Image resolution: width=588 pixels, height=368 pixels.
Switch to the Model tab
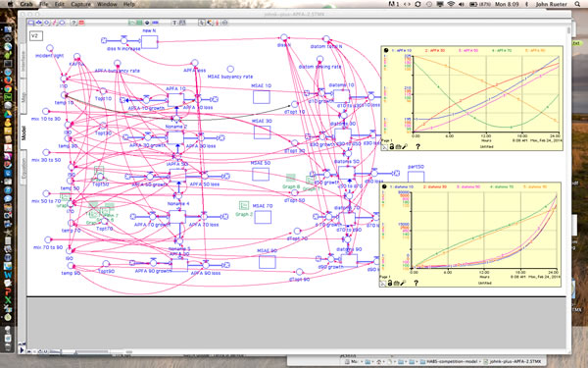coord(24,132)
